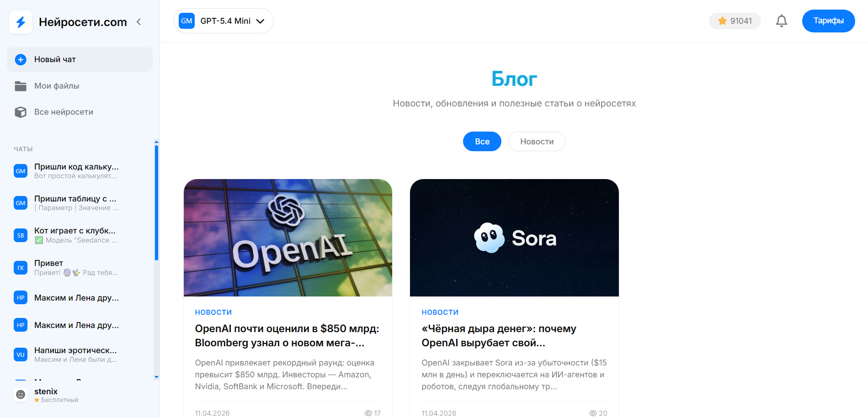Switch to the Новости filter tab
The image size is (868, 418).
coord(537,142)
